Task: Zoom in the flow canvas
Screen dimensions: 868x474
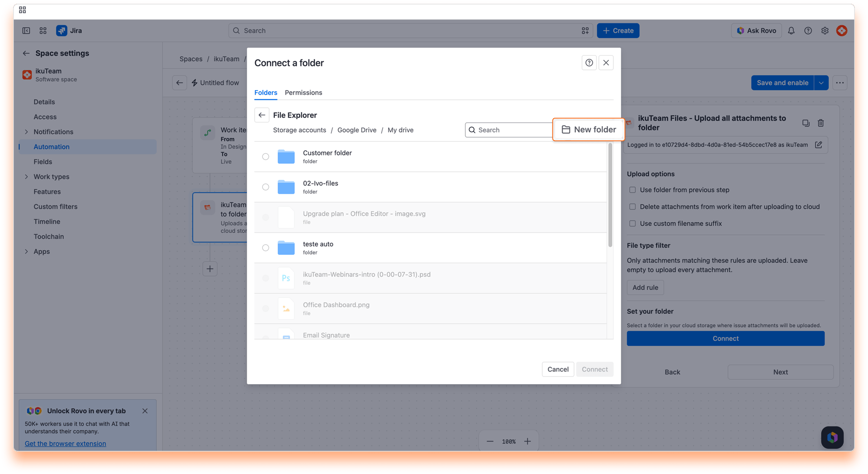Action: [528, 441]
